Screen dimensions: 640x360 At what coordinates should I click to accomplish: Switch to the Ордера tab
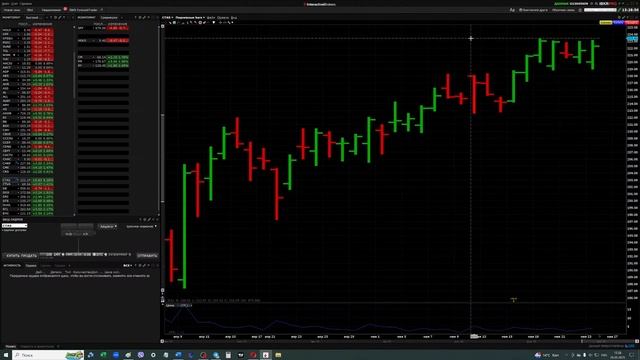pyautogui.click(x=31, y=265)
